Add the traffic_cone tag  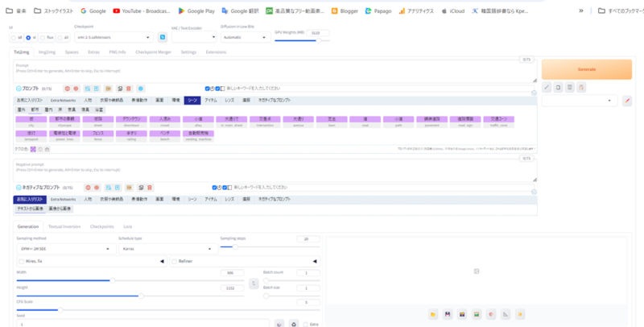(498, 122)
